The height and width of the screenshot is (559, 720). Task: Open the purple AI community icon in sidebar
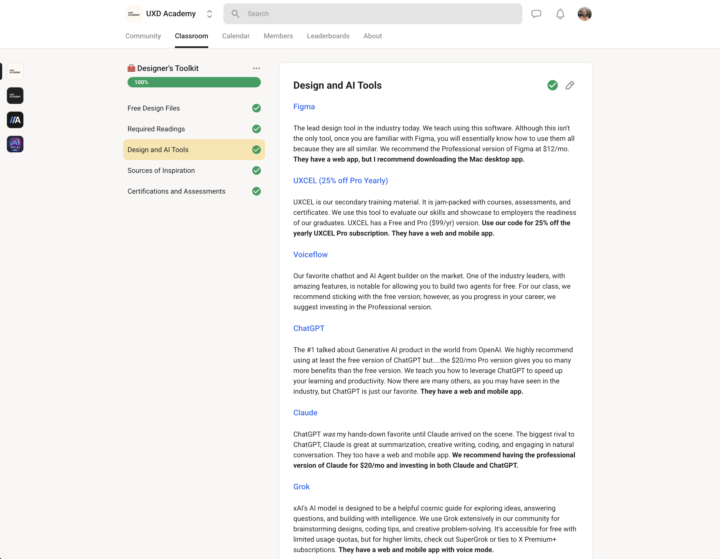15,144
